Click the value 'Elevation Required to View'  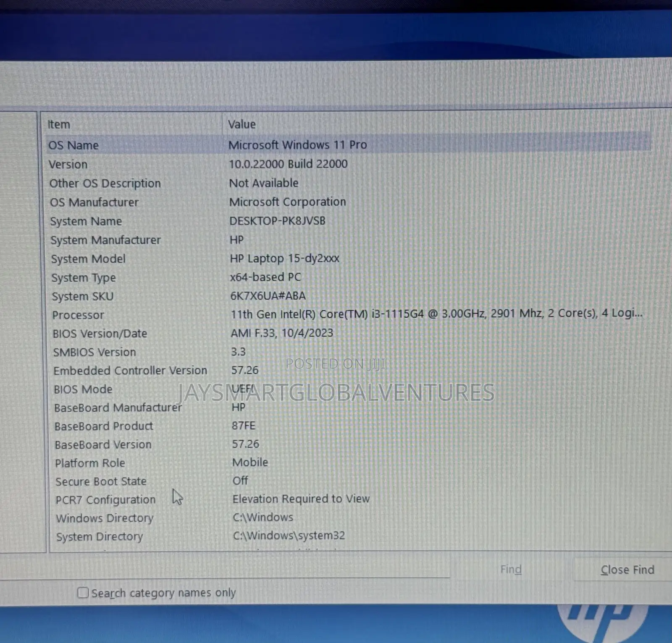[x=301, y=499]
